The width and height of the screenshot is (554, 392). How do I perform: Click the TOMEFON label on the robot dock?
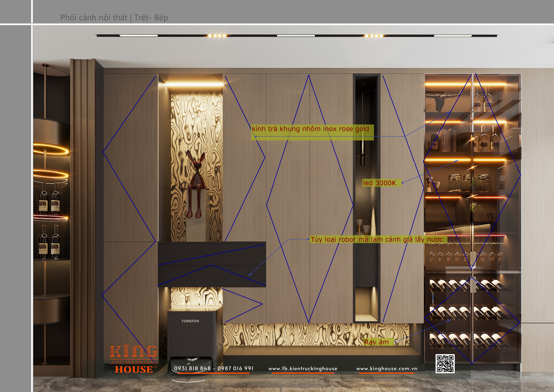click(190, 321)
